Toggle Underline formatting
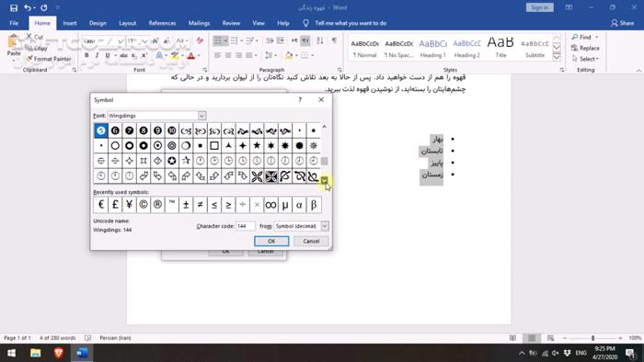Image resolution: width=644 pixels, height=362 pixels. tap(108, 55)
